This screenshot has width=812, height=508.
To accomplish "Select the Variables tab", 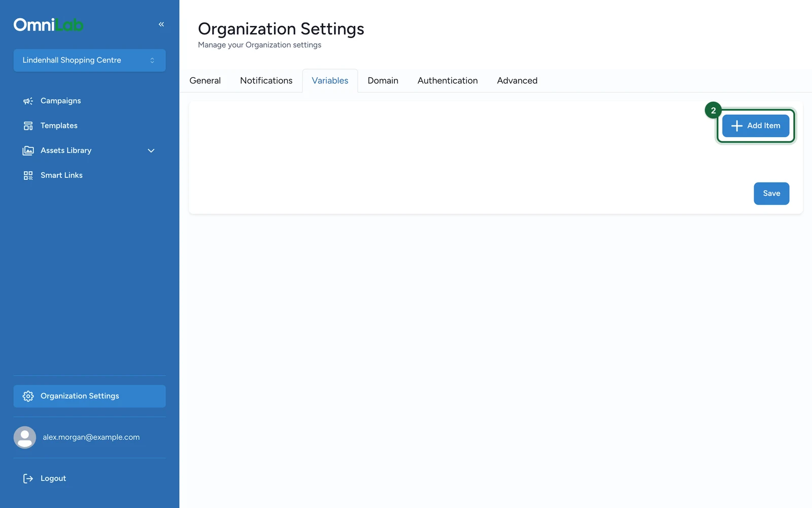I will tap(330, 81).
